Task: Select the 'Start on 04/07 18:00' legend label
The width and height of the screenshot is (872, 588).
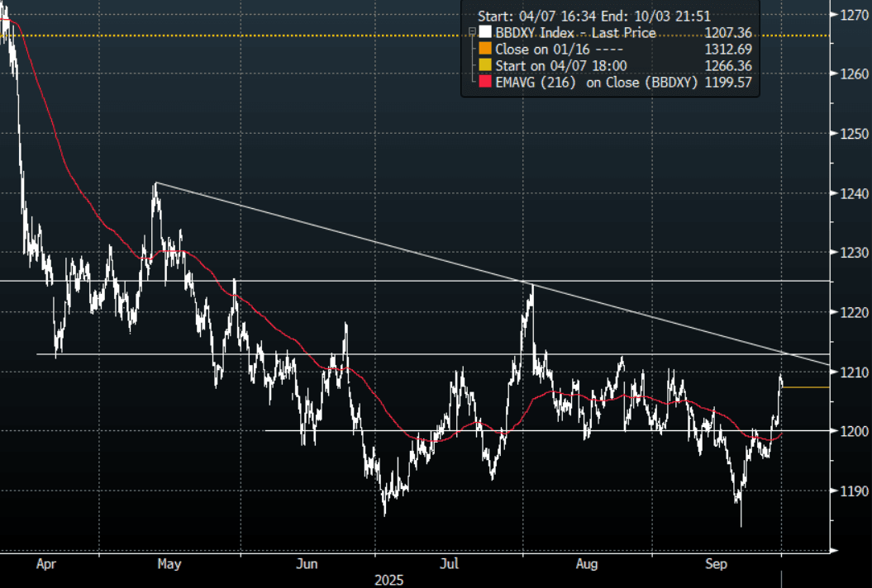Action: (x=561, y=66)
